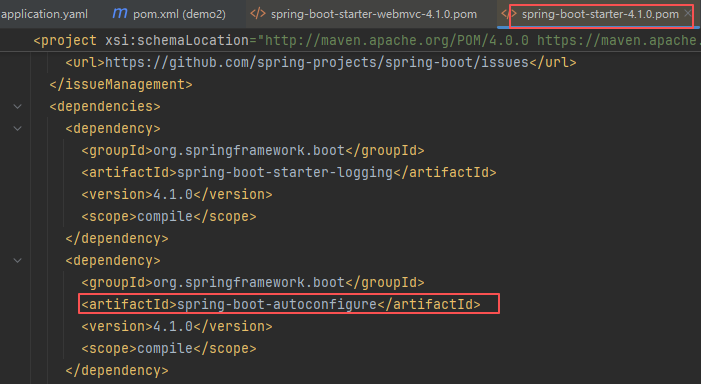Click the dependencies opening tag

pyautogui.click(x=105, y=106)
